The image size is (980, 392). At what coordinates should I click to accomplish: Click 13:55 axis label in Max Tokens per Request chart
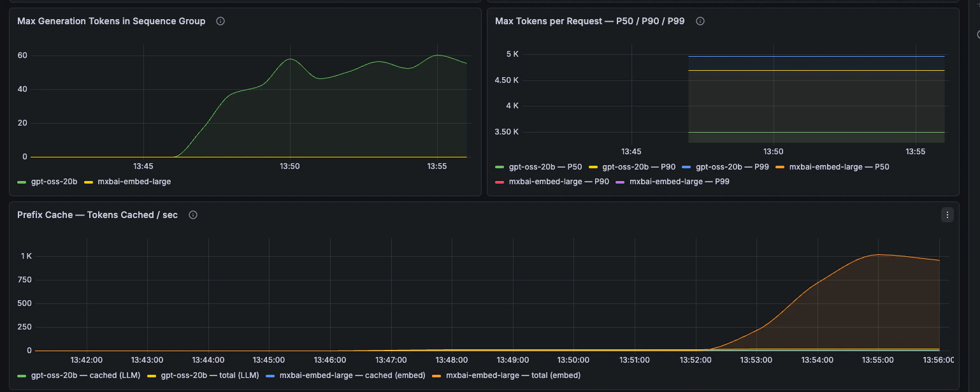pyautogui.click(x=916, y=152)
